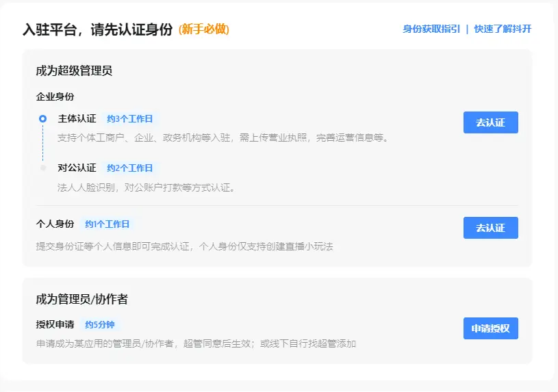The image size is (558, 392).
Task: Click the 入驻平台，请先认证身份 page title
Action: coord(97,29)
